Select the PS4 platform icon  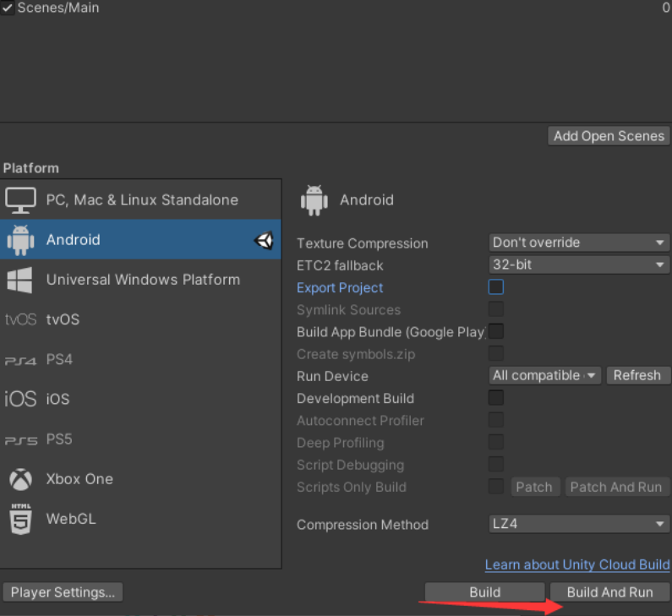tap(20, 360)
